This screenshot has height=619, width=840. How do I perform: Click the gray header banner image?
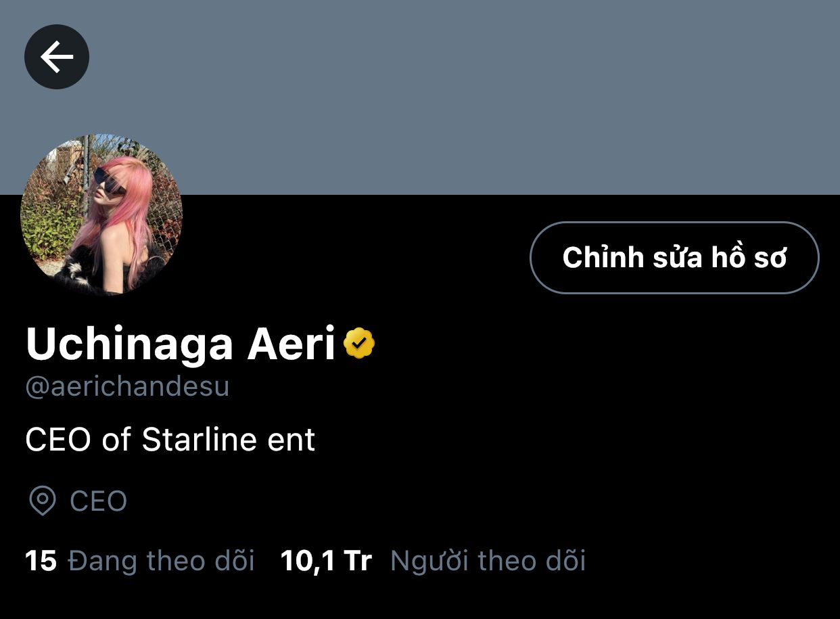[x=420, y=97]
